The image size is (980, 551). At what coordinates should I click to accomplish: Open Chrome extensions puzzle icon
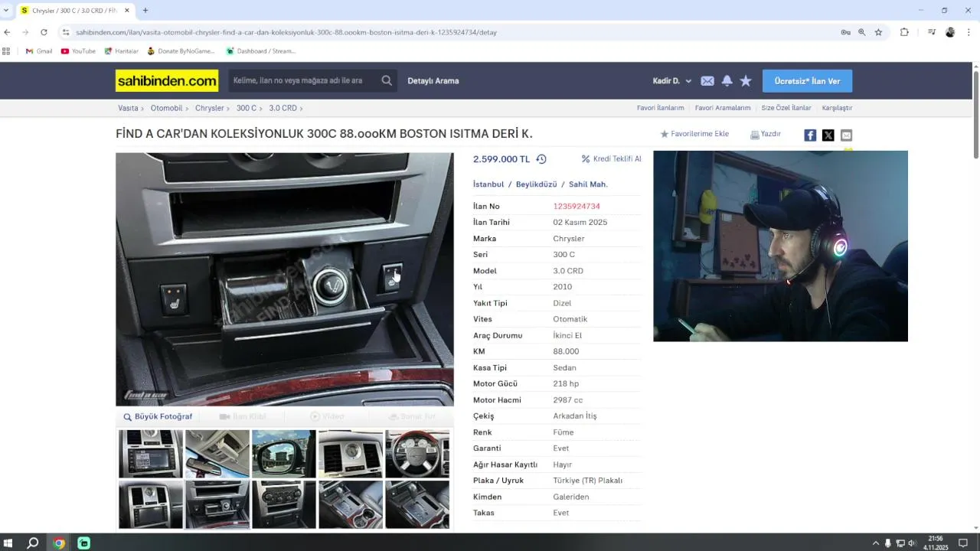(904, 32)
